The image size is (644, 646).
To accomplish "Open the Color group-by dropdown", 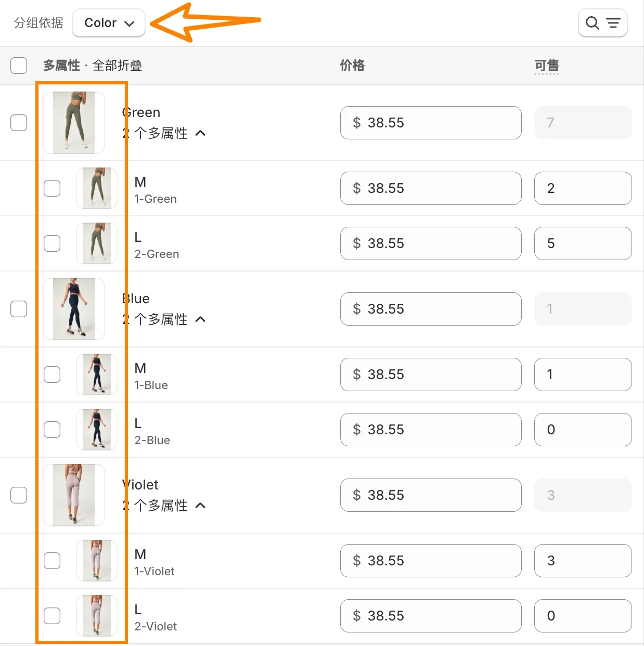I will (x=109, y=23).
